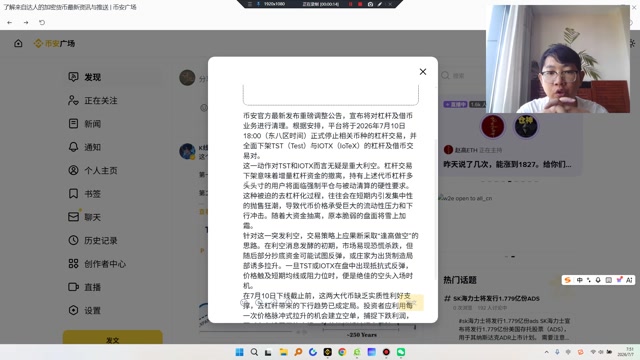Open the blue swirl browser on the taskbar

(x=313, y=352)
